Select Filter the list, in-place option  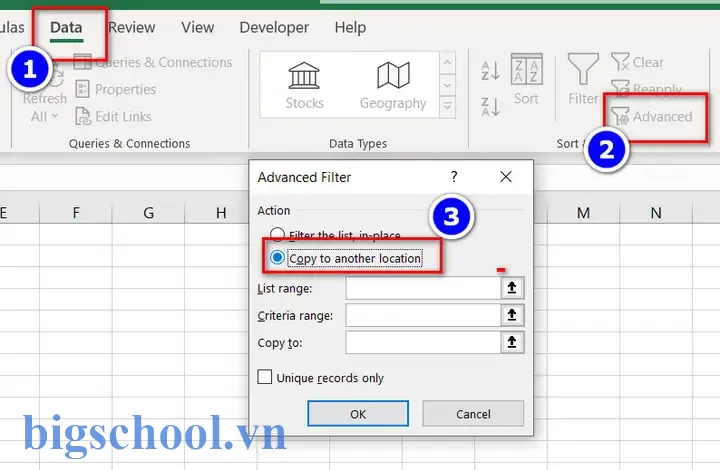pyautogui.click(x=335, y=235)
